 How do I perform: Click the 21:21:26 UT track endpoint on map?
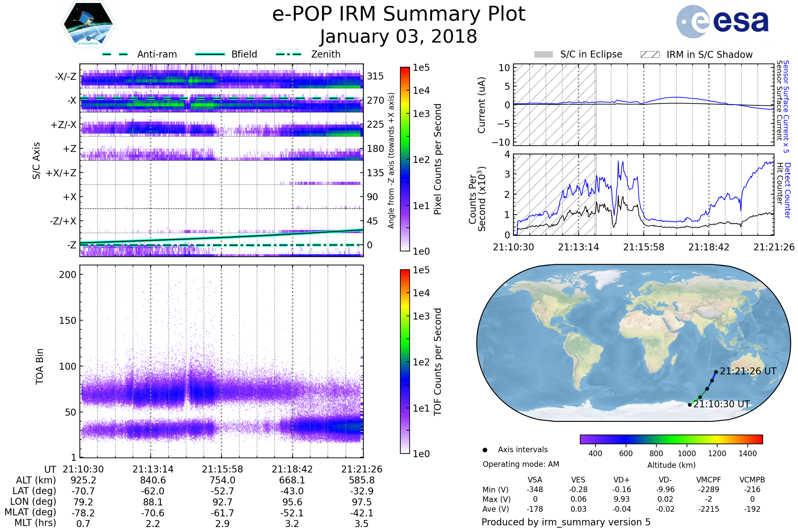tap(716, 372)
